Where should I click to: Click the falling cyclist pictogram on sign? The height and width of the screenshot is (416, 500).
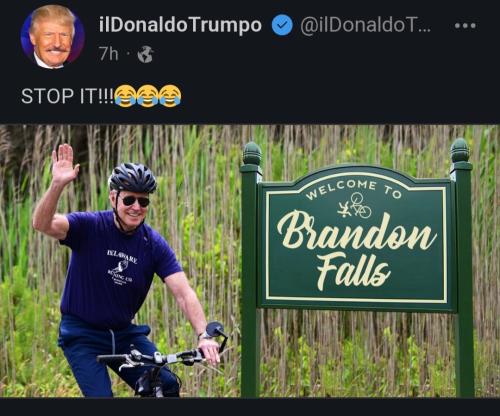pos(355,207)
